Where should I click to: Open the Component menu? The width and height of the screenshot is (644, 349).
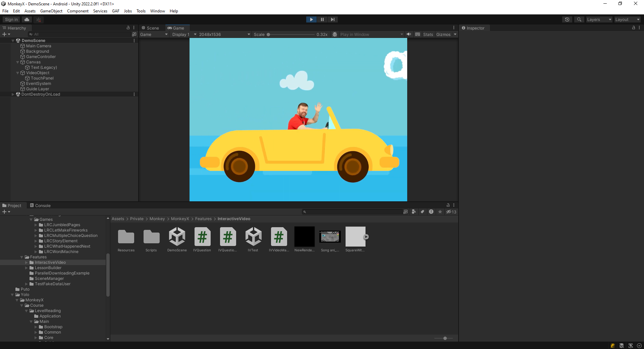pyautogui.click(x=78, y=11)
